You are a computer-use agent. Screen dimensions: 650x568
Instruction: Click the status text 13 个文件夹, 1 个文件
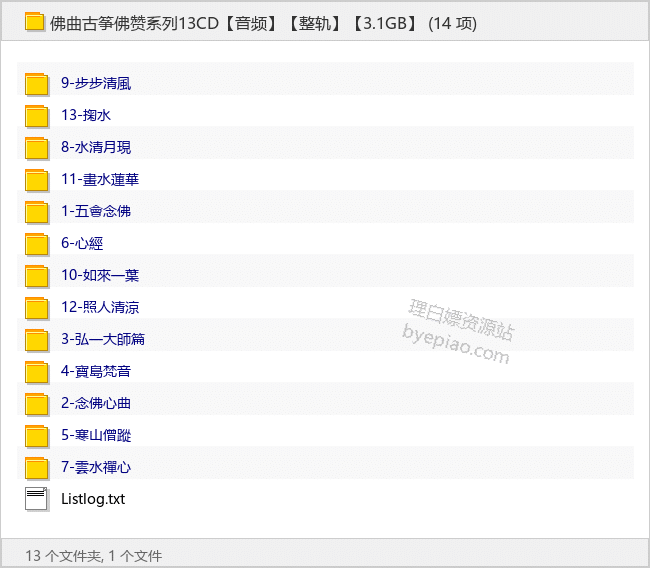coord(94,556)
